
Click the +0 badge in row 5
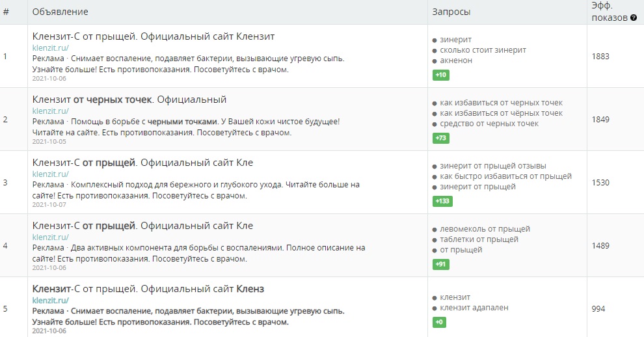pyautogui.click(x=439, y=322)
